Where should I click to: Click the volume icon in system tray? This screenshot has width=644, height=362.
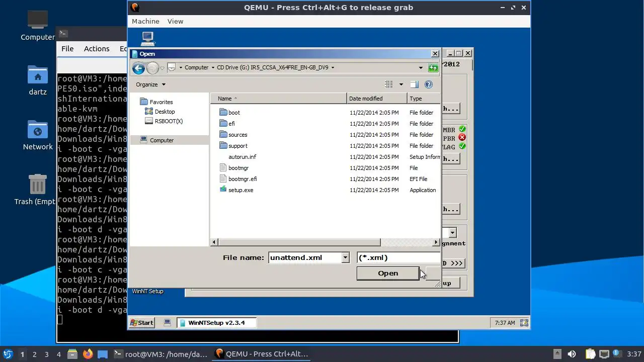pos(572,354)
